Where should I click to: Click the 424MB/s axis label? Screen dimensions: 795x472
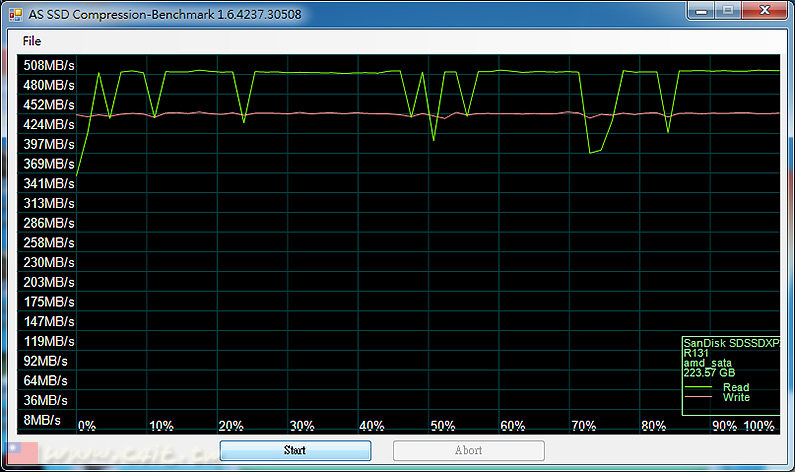[x=49, y=124]
